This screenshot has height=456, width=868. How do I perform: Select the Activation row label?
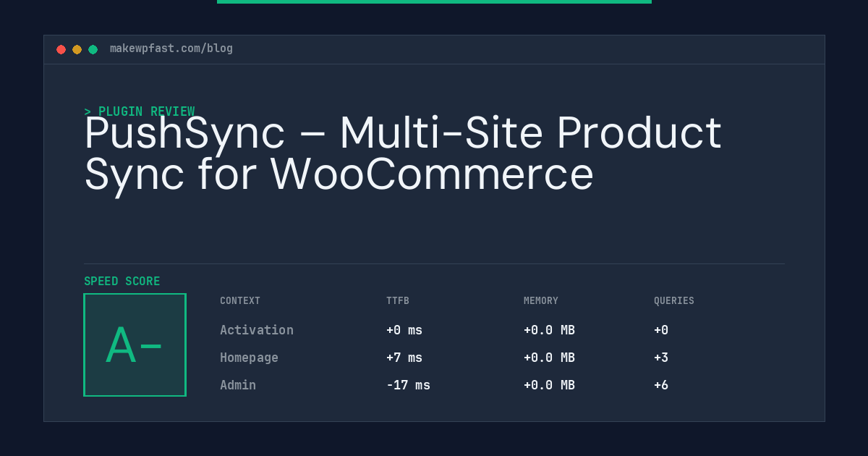tap(257, 330)
